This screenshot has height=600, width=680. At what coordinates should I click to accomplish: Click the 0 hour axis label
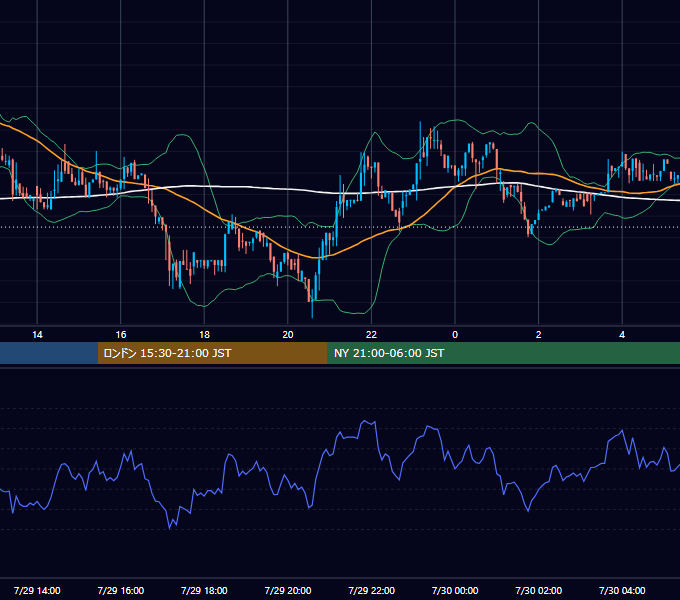click(455, 335)
